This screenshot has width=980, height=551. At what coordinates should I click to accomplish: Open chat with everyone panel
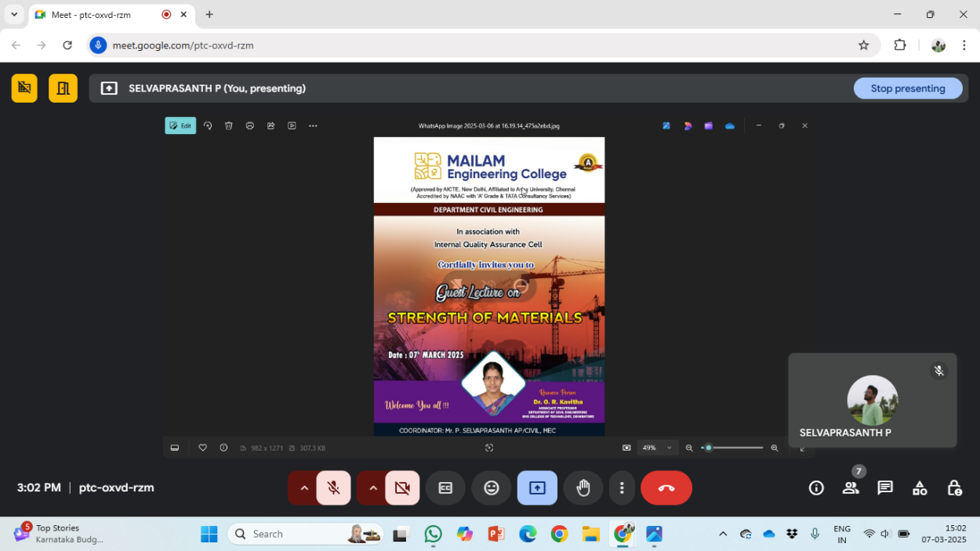pyautogui.click(x=885, y=488)
